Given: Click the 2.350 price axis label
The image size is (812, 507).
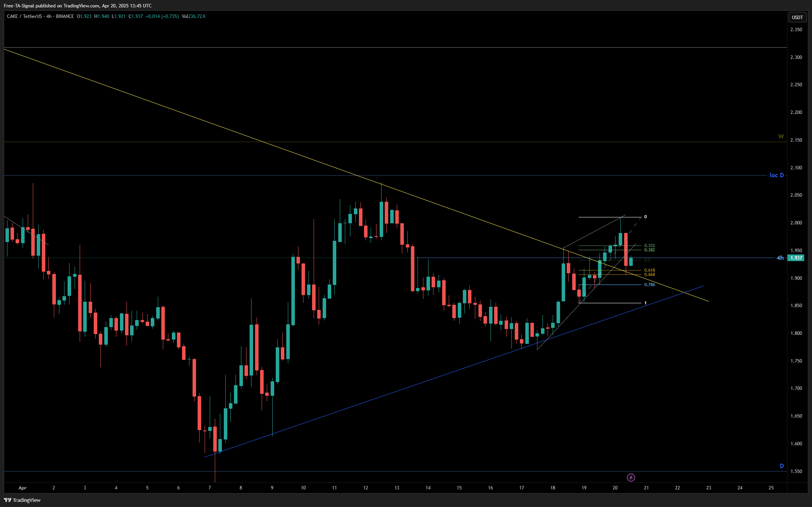Looking at the screenshot, I should pos(796,30).
